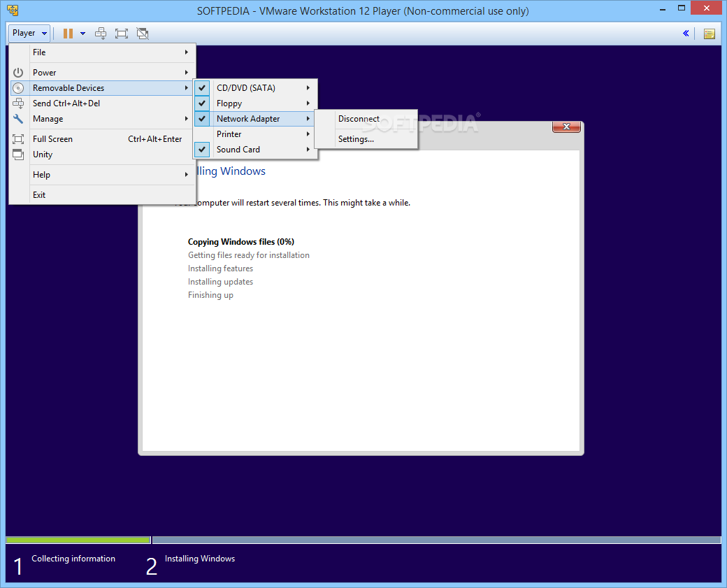Screen dimensions: 727x588
Task: Click the green Collecting information progress bar
Action: click(78, 540)
